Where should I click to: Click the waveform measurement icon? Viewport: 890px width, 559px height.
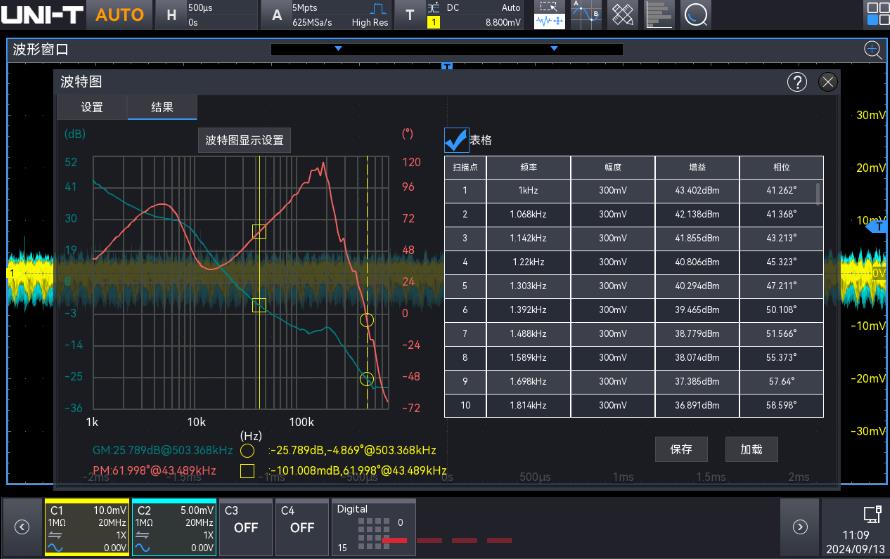[x=548, y=15]
